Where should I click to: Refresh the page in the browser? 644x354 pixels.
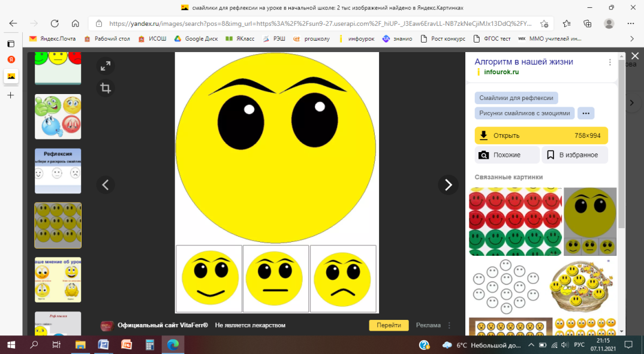click(55, 23)
